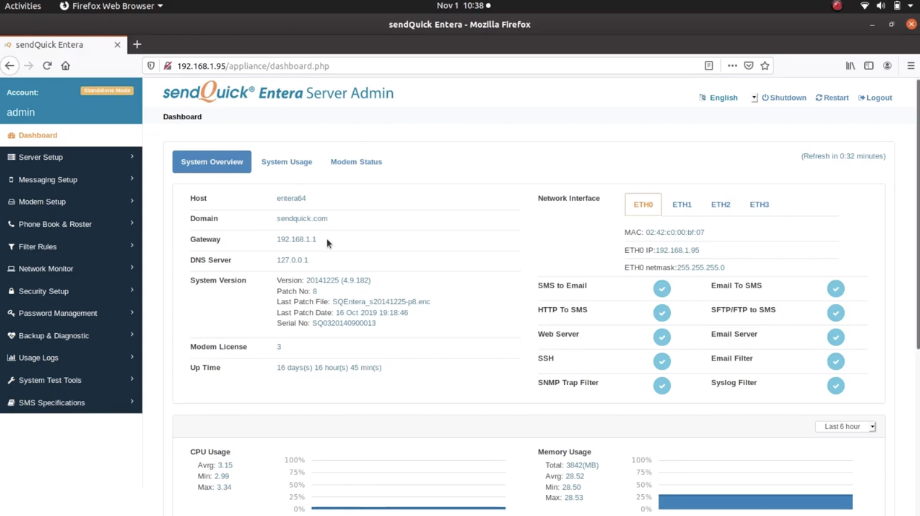Click the Syslog Filter status checkmark
Image resolution: width=920 pixels, height=516 pixels.
click(836, 386)
